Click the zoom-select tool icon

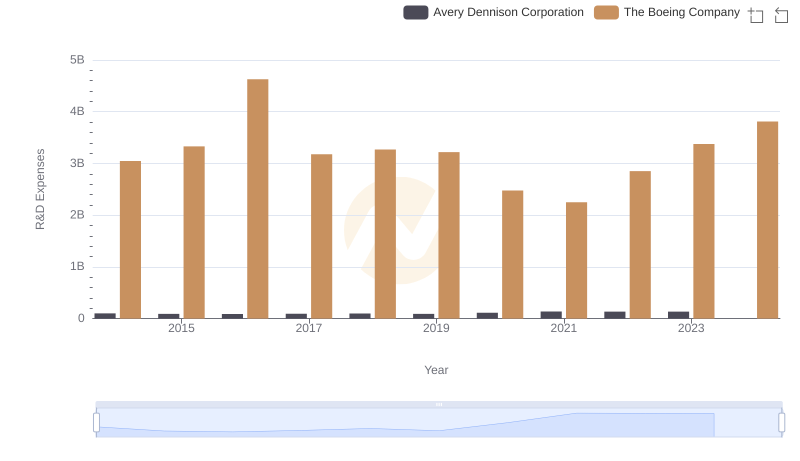(x=756, y=15)
